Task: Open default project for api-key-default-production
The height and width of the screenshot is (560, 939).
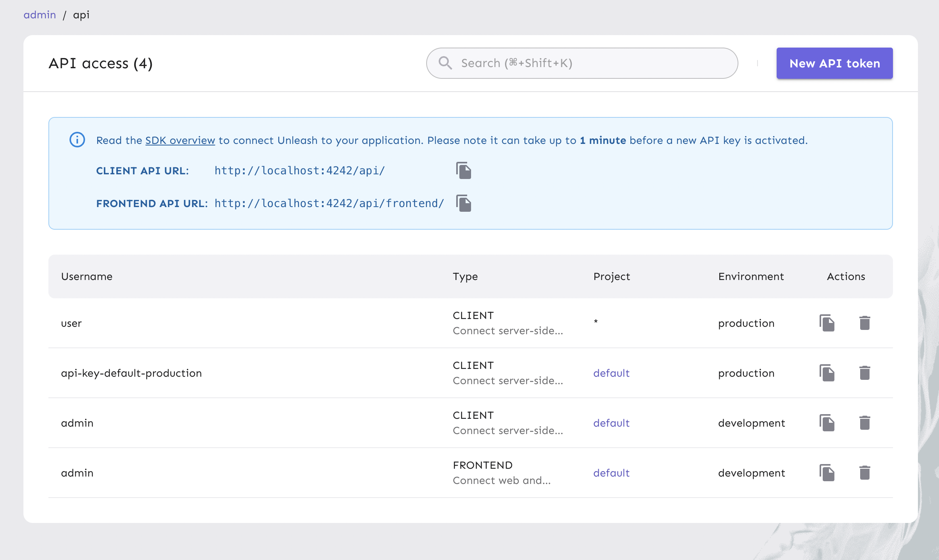Action: (x=611, y=373)
